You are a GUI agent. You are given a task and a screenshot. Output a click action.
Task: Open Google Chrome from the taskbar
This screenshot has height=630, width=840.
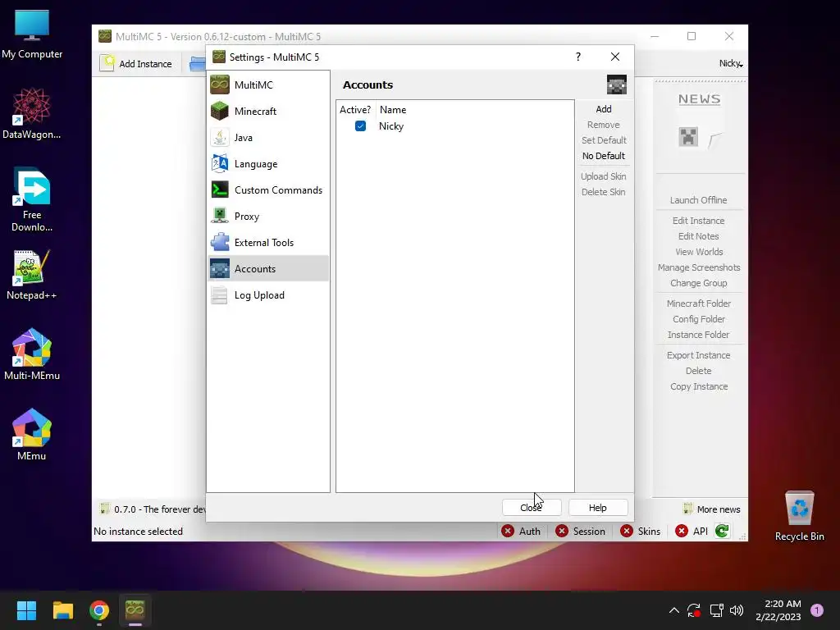point(99,610)
